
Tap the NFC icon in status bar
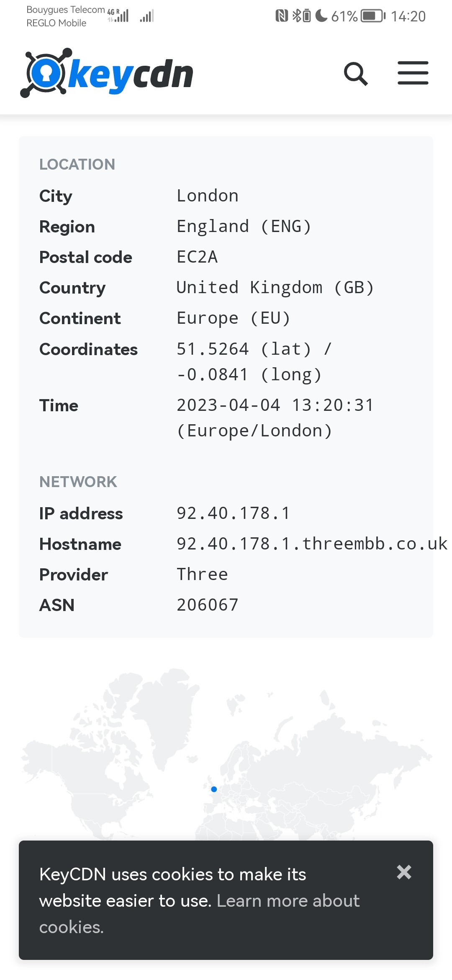pyautogui.click(x=282, y=16)
